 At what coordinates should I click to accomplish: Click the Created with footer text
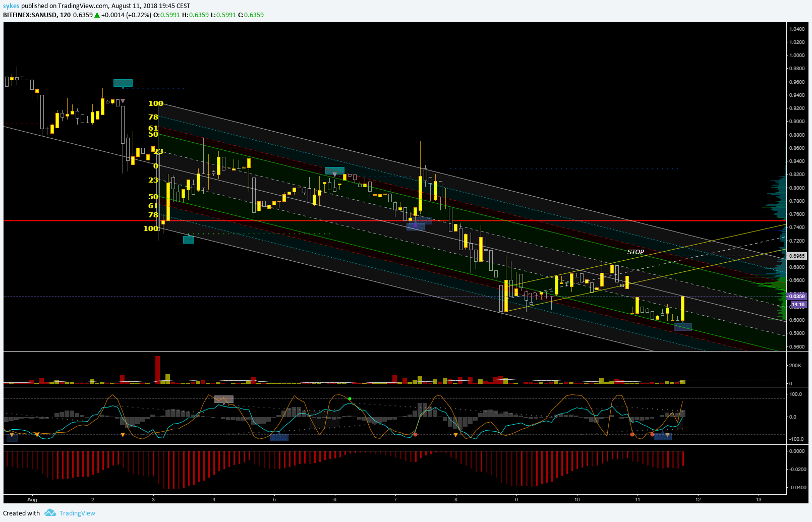pyautogui.click(x=21, y=513)
